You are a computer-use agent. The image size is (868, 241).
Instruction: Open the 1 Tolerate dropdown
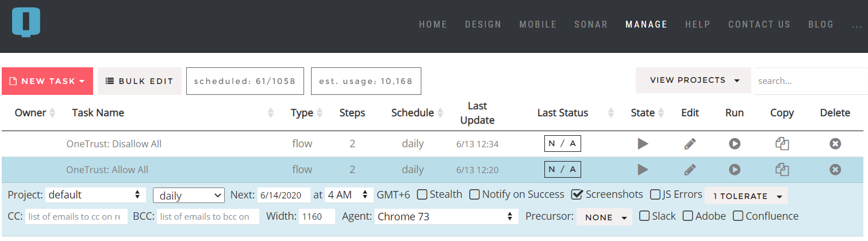coord(746,196)
